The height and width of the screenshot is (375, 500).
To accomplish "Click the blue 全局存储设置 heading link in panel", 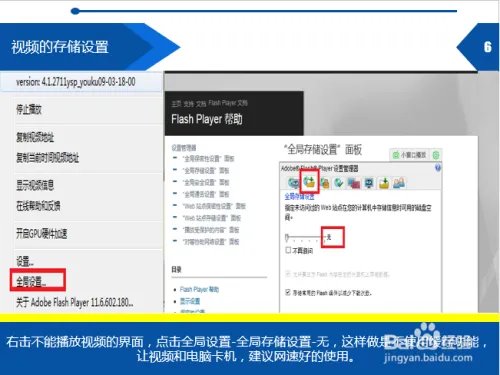I will pyautogui.click(x=299, y=197).
